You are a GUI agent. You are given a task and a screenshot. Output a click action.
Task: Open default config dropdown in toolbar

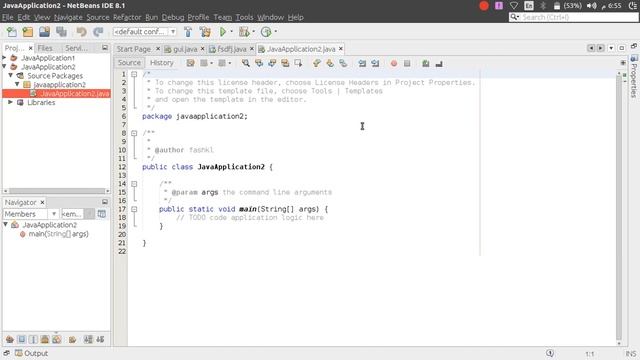[x=144, y=31]
